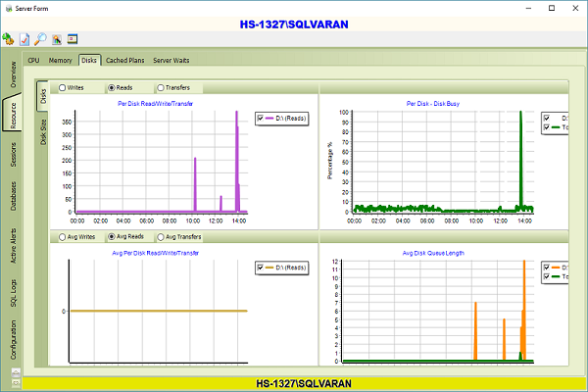Select the Writes radio button

pyautogui.click(x=65, y=88)
